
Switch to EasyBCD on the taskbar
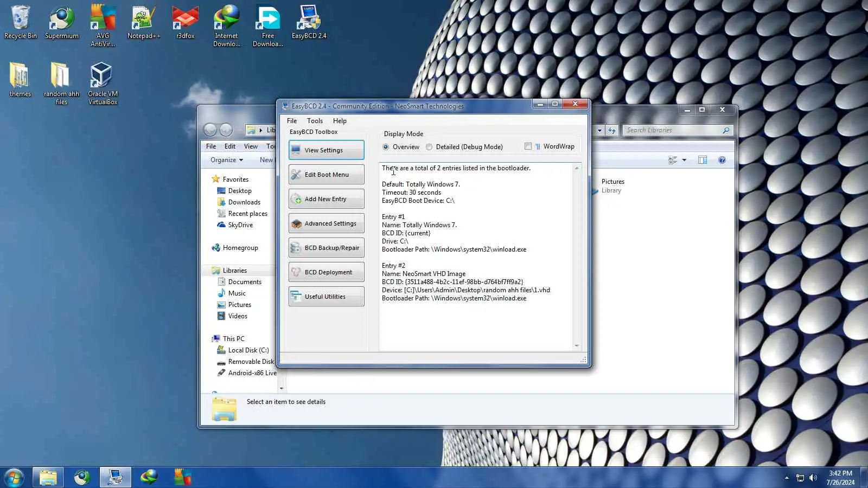pyautogui.click(x=116, y=477)
